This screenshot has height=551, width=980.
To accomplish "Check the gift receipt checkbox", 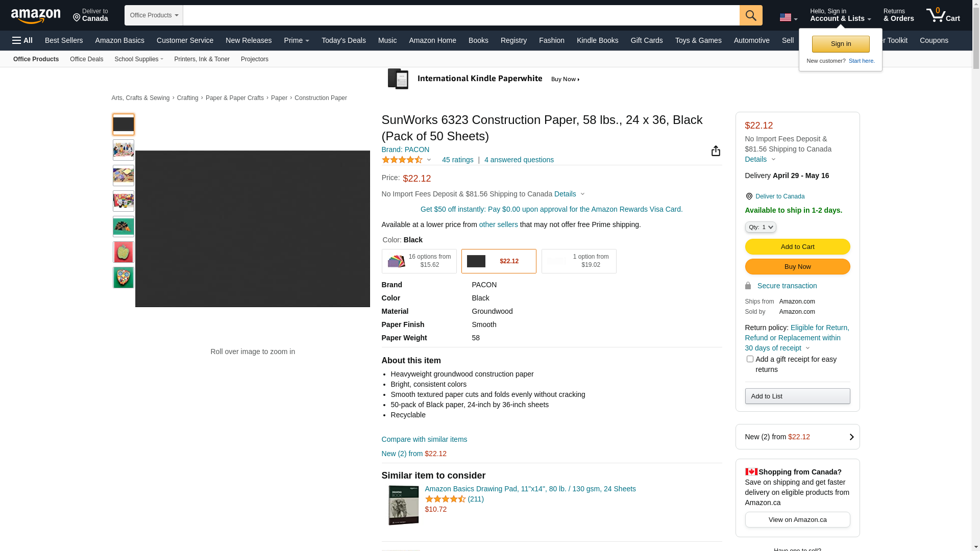I will point(749,359).
